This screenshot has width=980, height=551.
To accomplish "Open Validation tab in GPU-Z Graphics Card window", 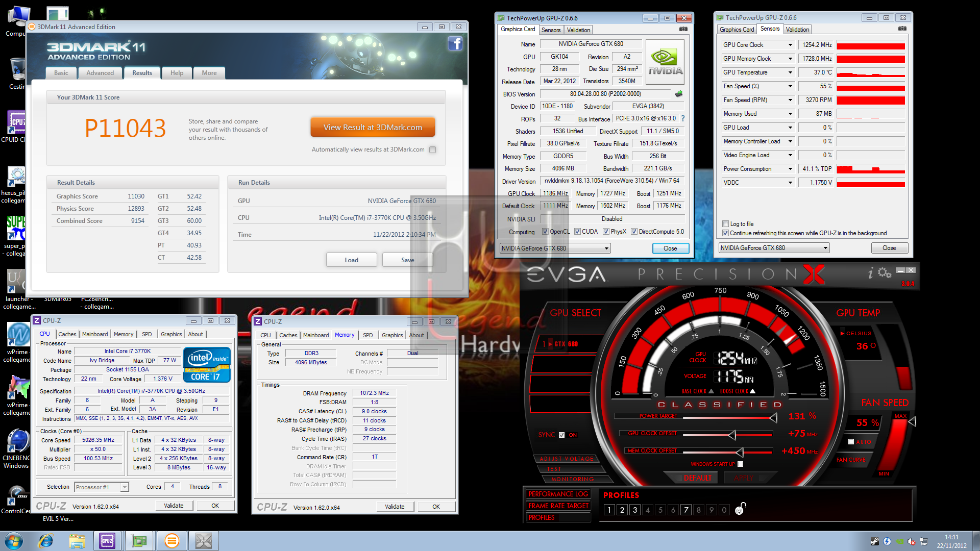I will click(x=578, y=30).
